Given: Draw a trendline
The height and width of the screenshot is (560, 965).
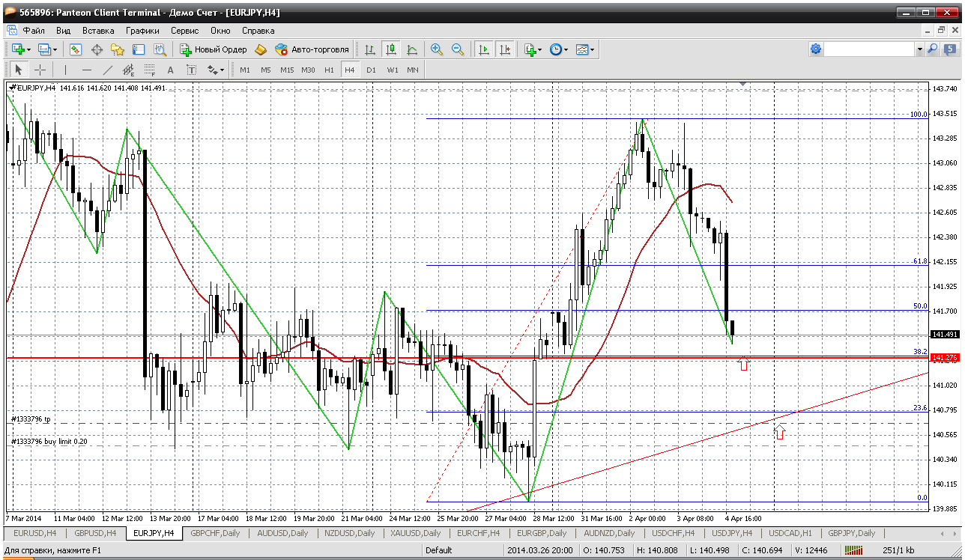Looking at the screenshot, I should [107, 70].
